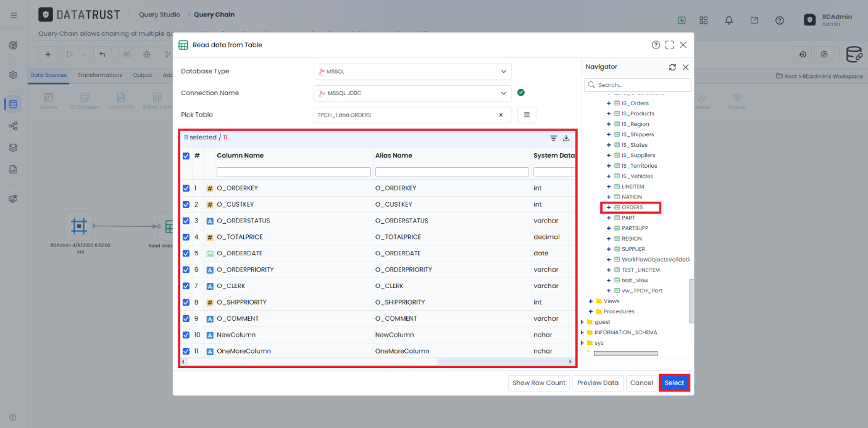This screenshot has height=428, width=868.
Task: Uncheck the O_ORDERKEY column checkbox
Action: pos(186,188)
